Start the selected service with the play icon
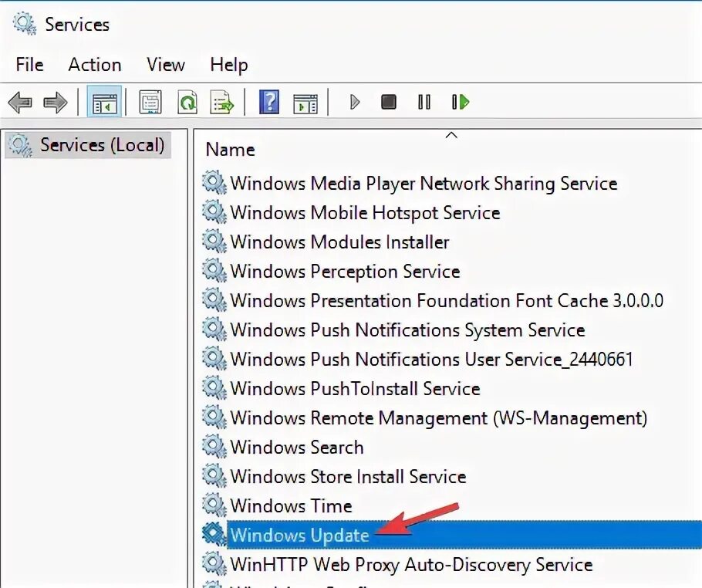This screenshot has width=702, height=588. (x=354, y=101)
